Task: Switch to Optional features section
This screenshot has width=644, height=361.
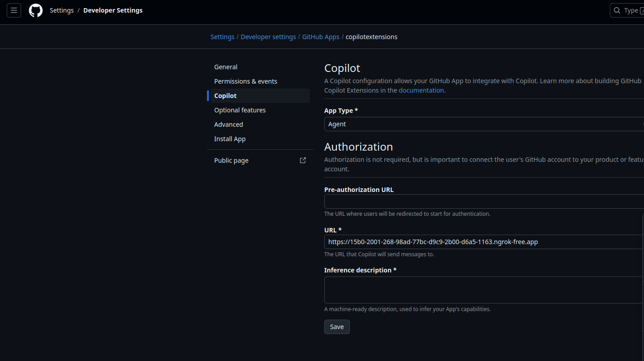Action: (240, 110)
